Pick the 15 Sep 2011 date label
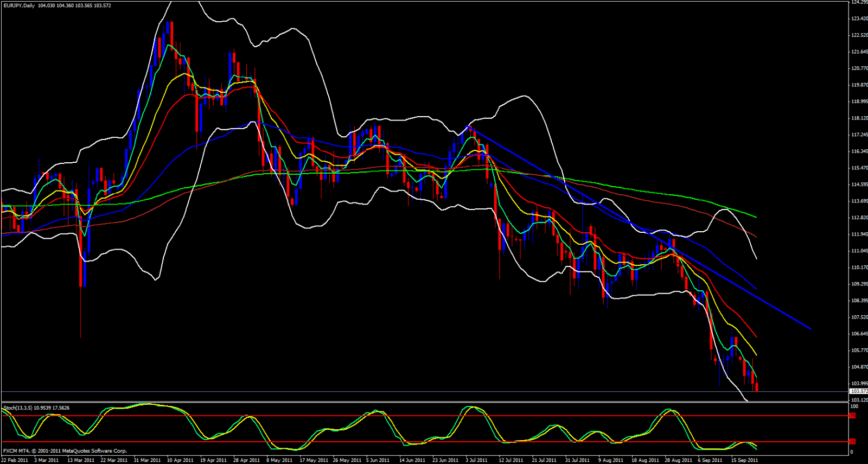This screenshot has width=868, height=464. click(744, 460)
